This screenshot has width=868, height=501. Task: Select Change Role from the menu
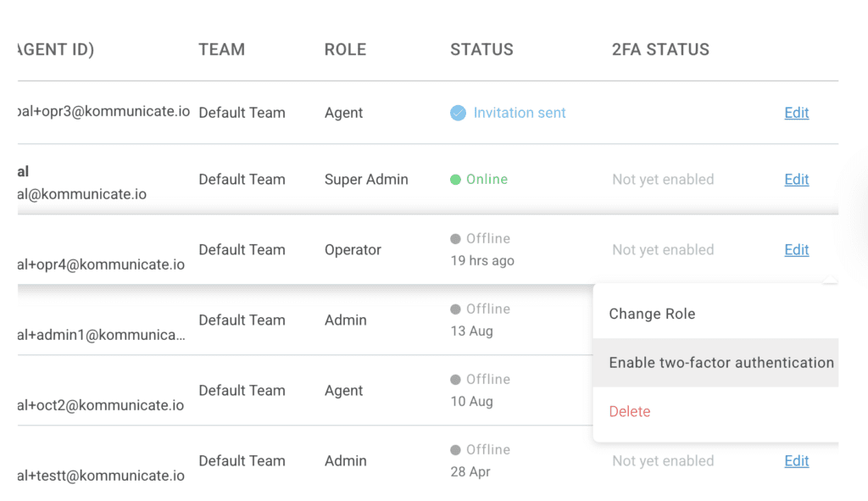coord(652,314)
